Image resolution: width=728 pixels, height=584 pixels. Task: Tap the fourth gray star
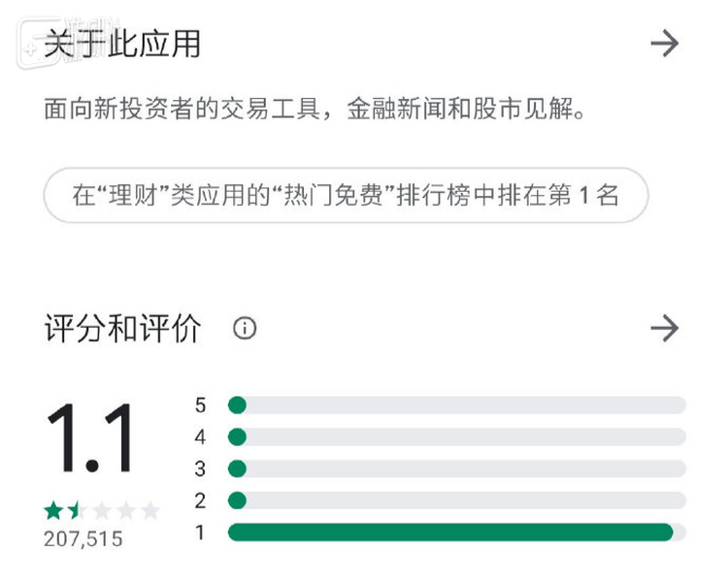[125, 510]
